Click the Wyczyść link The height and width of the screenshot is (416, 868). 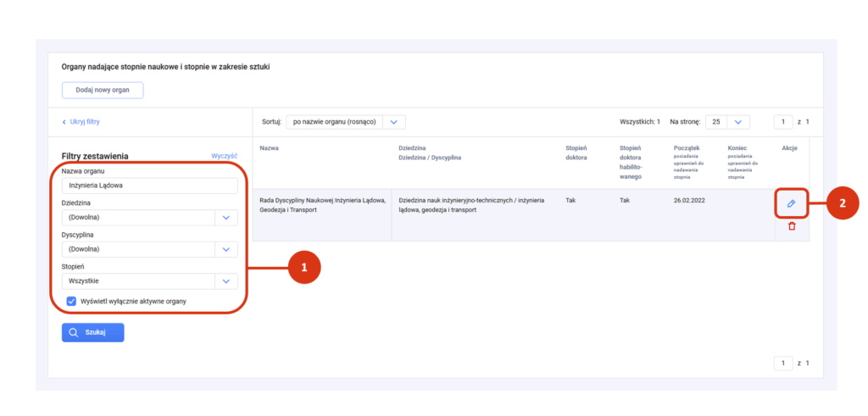tap(224, 156)
